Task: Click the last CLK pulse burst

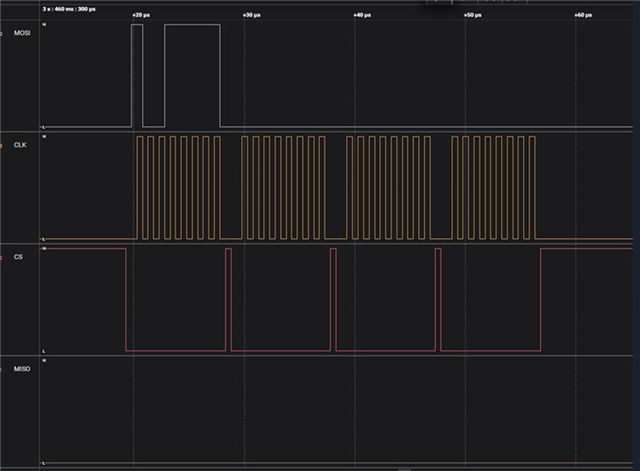Action: point(493,187)
